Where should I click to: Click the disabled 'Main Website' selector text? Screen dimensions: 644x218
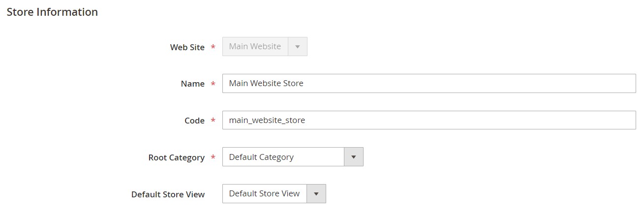click(x=255, y=47)
